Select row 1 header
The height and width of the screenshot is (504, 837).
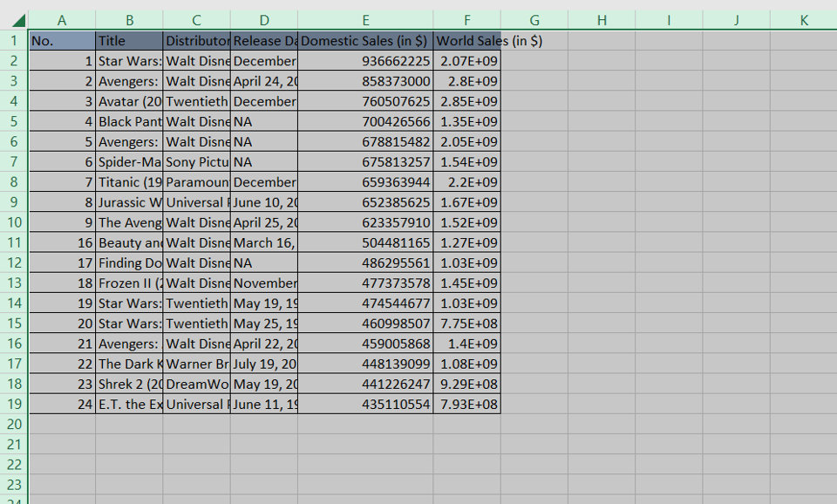coord(14,41)
